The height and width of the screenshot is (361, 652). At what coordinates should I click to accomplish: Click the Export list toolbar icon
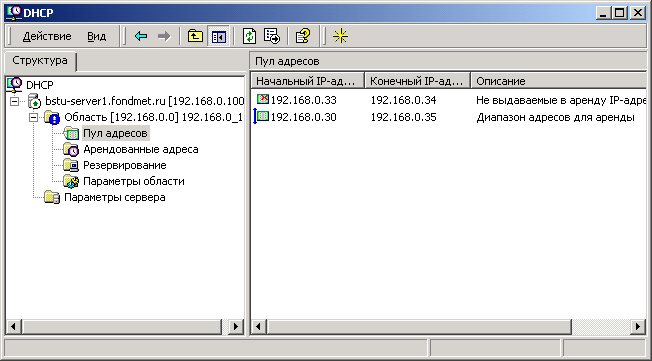point(272,37)
